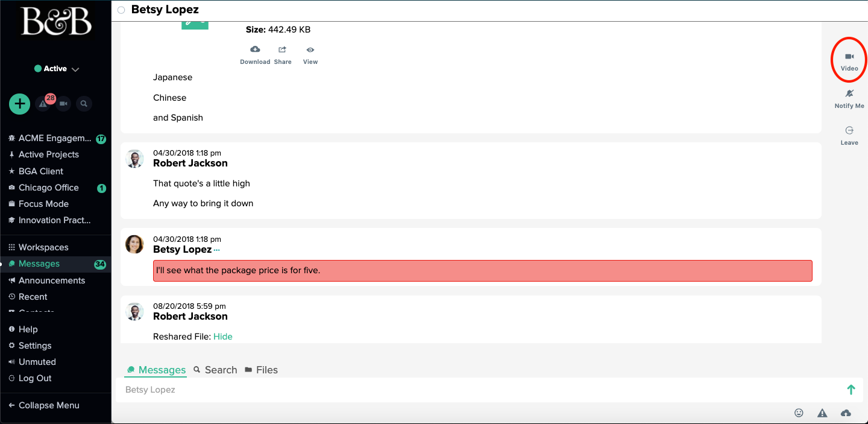The height and width of the screenshot is (424, 868).
Task: Click the "Japanese" message line
Action: [172, 77]
